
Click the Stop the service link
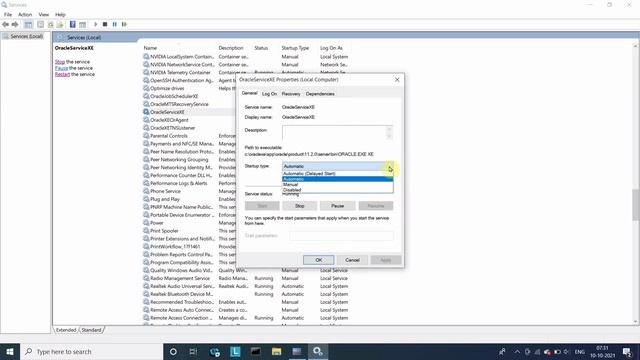(x=60, y=62)
